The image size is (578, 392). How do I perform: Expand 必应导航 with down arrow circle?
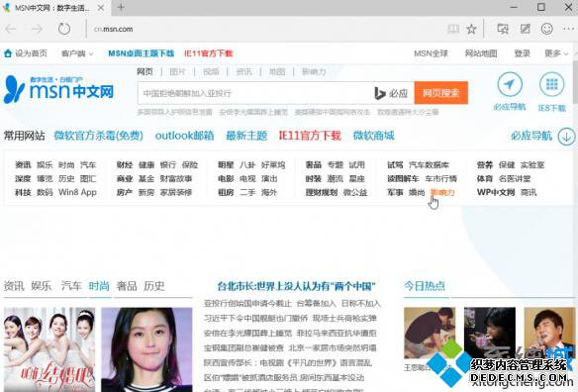click(x=566, y=137)
